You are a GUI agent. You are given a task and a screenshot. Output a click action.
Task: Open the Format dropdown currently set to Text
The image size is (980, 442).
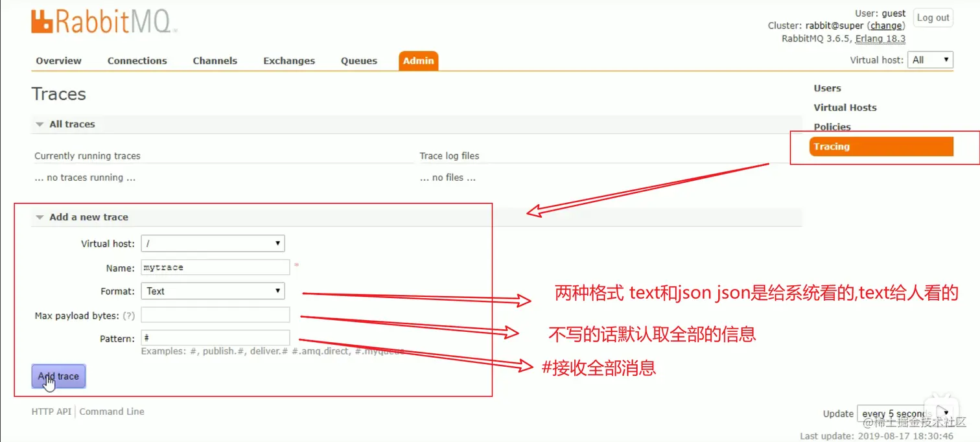click(213, 291)
